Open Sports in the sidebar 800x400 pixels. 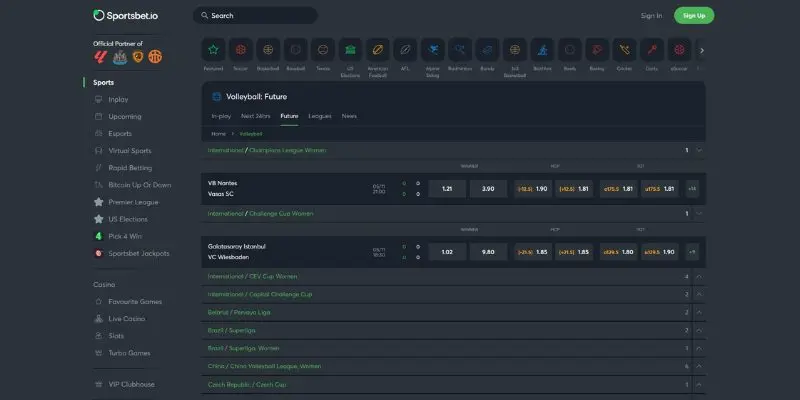click(x=104, y=82)
